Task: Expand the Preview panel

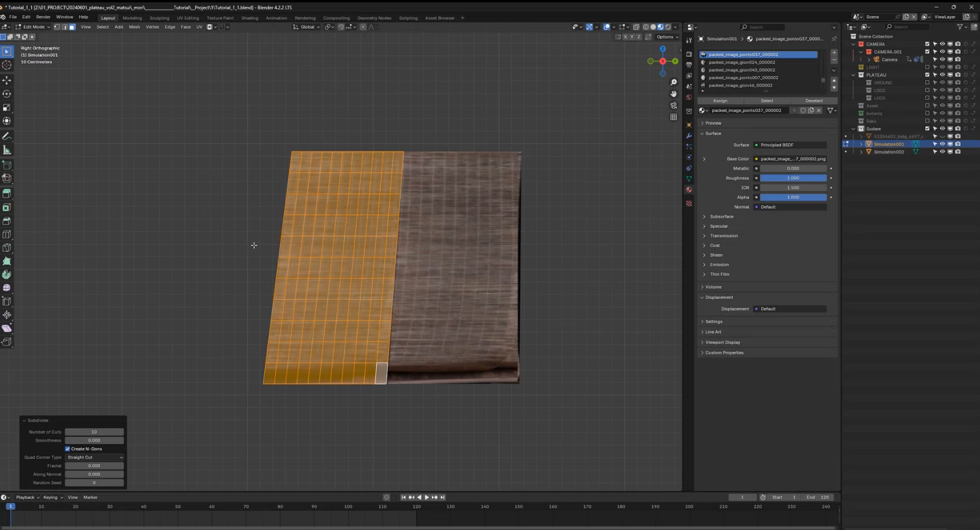Action: pyautogui.click(x=713, y=123)
